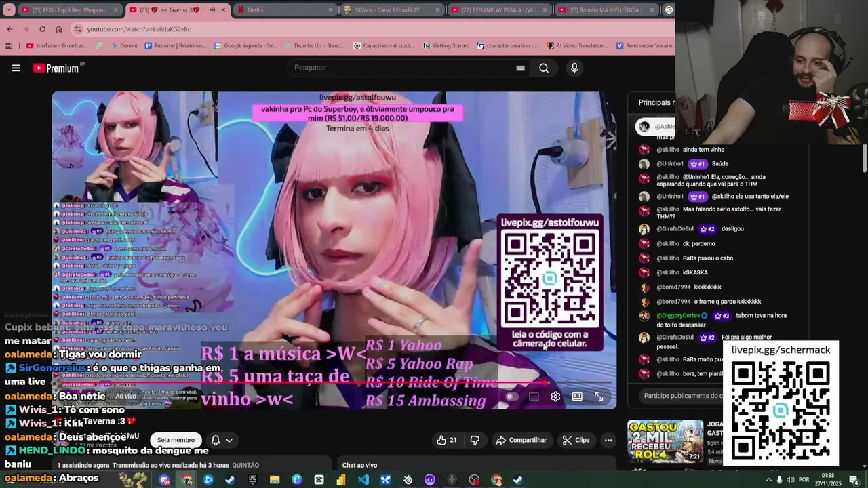The image size is (868, 488).
Task: Launch Epic Games from the taskbar
Action: (252, 480)
